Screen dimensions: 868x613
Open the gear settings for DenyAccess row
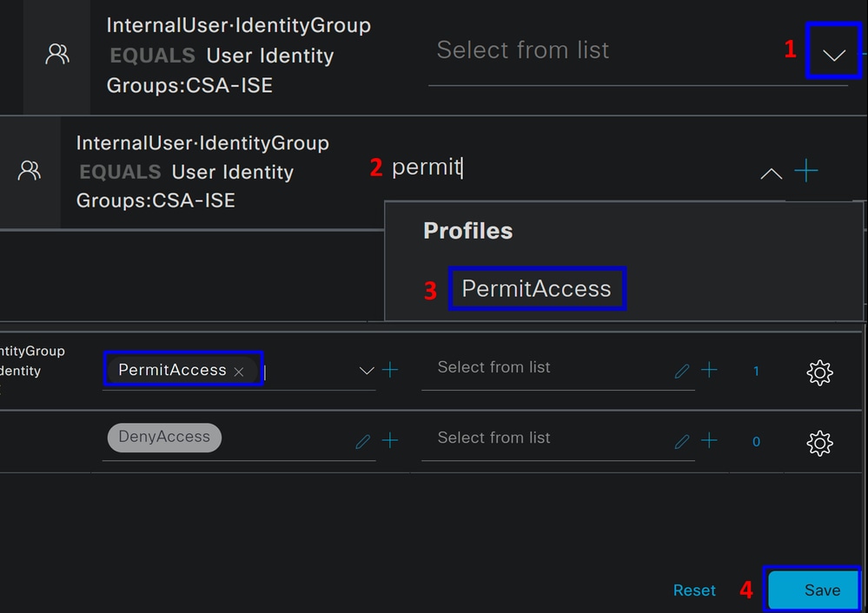click(820, 443)
